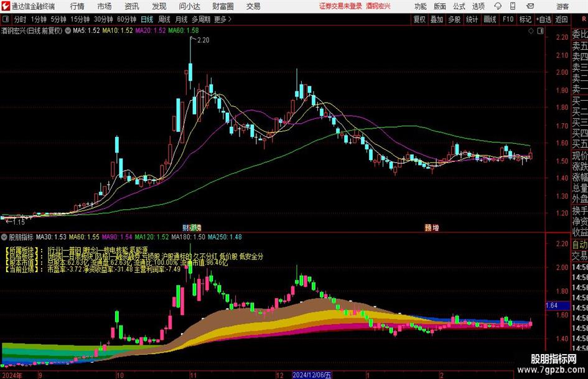Click the diamond icon above the main chart
The width and height of the screenshot is (588, 379).
(531, 31)
